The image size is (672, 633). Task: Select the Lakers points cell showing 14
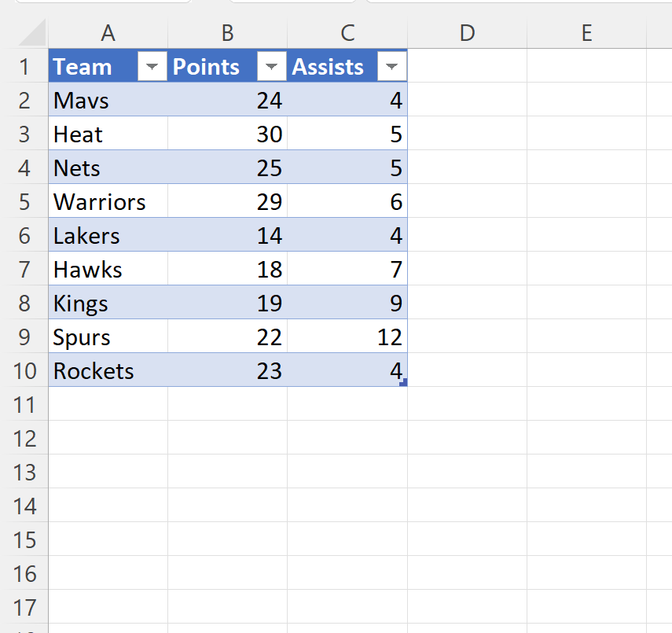pos(227,236)
